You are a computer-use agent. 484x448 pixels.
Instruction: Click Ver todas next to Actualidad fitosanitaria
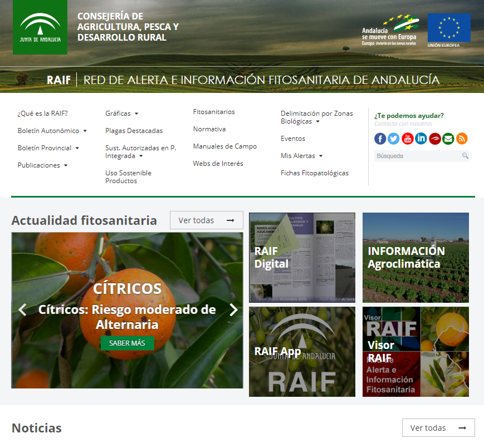click(x=206, y=220)
